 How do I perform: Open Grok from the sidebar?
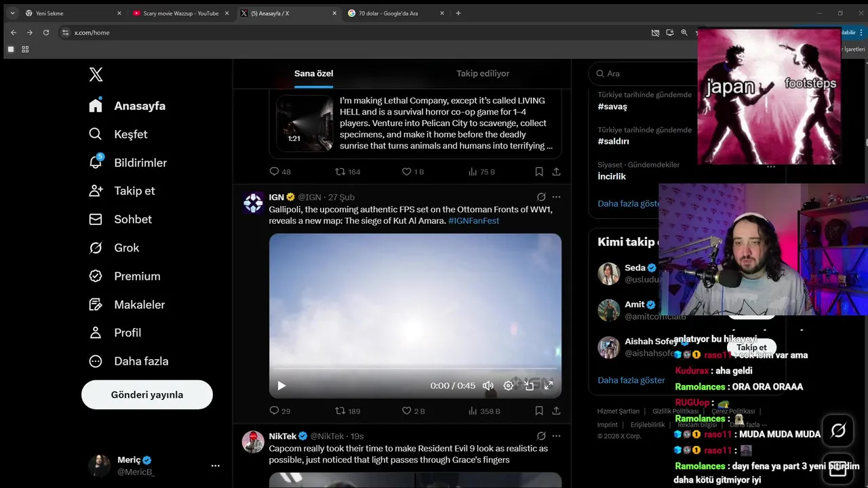click(114, 247)
